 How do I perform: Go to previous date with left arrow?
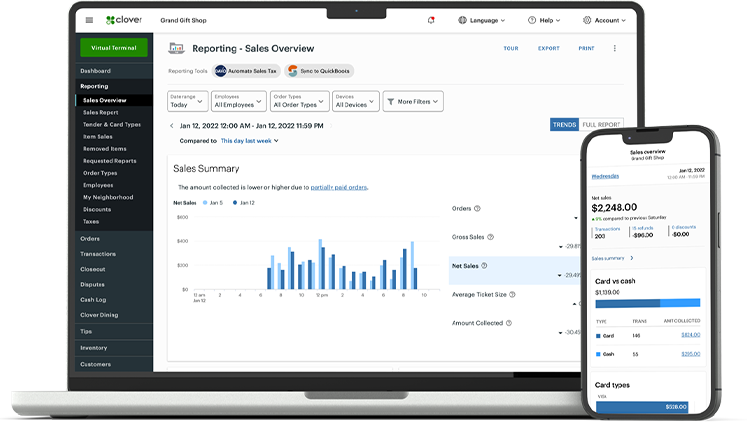171,126
